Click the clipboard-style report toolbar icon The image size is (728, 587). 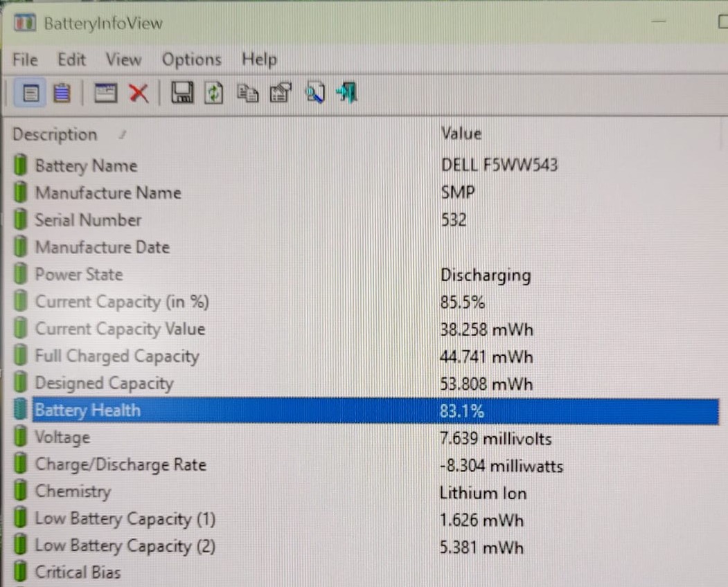pos(281,92)
